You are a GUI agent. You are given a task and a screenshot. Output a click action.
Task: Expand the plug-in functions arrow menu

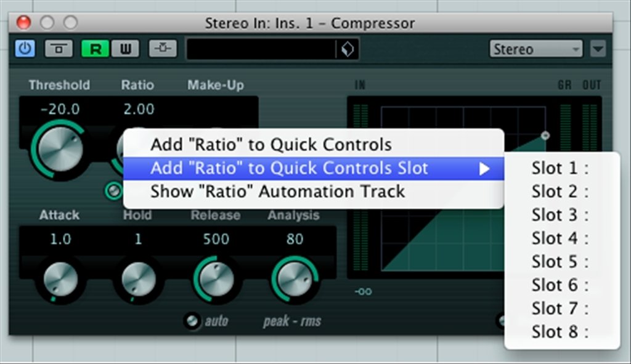[598, 49]
